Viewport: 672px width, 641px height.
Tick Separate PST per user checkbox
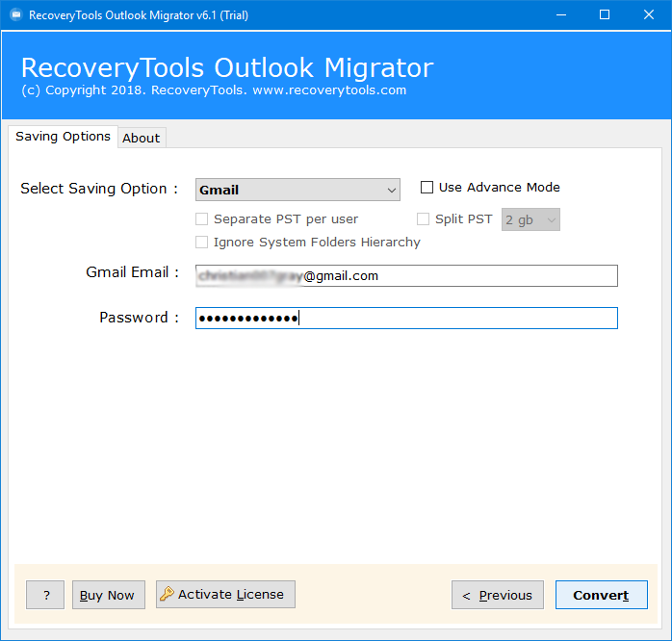tap(201, 218)
